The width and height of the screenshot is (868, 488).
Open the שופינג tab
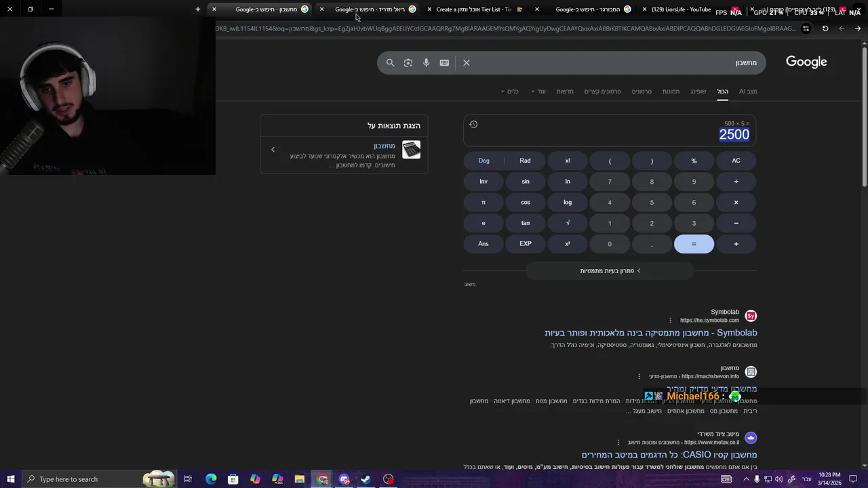tap(698, 91)
